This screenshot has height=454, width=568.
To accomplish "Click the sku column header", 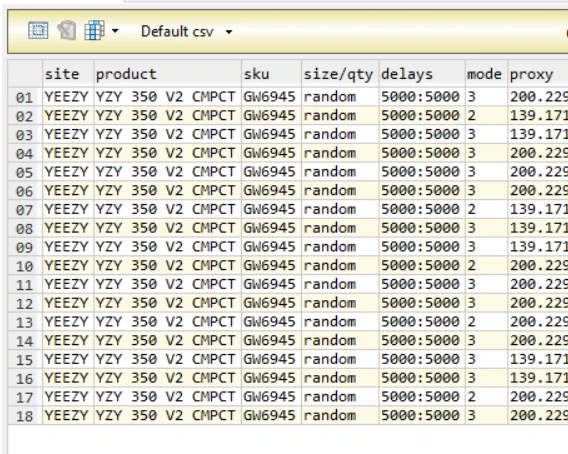I will coord(271,74).
